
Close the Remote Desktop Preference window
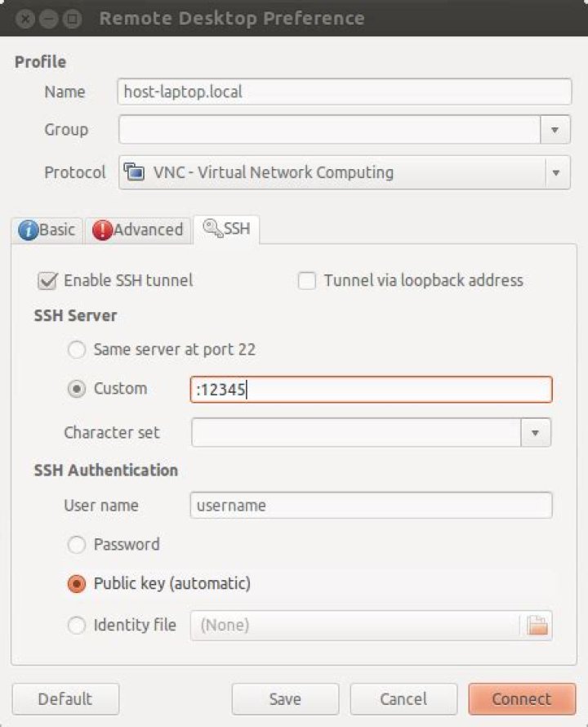click(25, 19)
